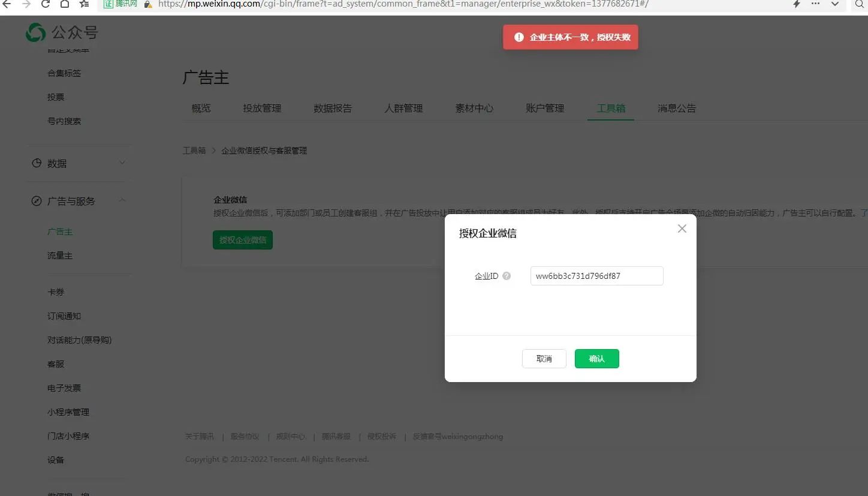Open 合集标签 in the sidebar
Image resolution: width=868 pixels, height=496 pixels.
(x=64, y=73)
